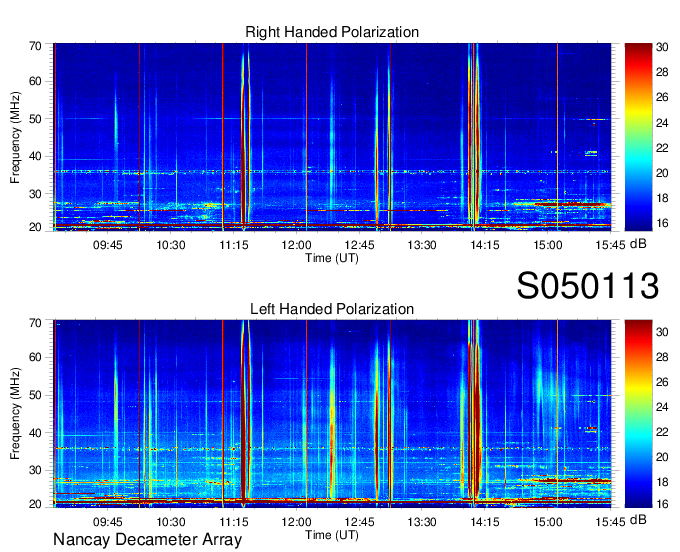Click the 30 label on Left Handed color bar
The image size is (680, 552).
[662, 332]
